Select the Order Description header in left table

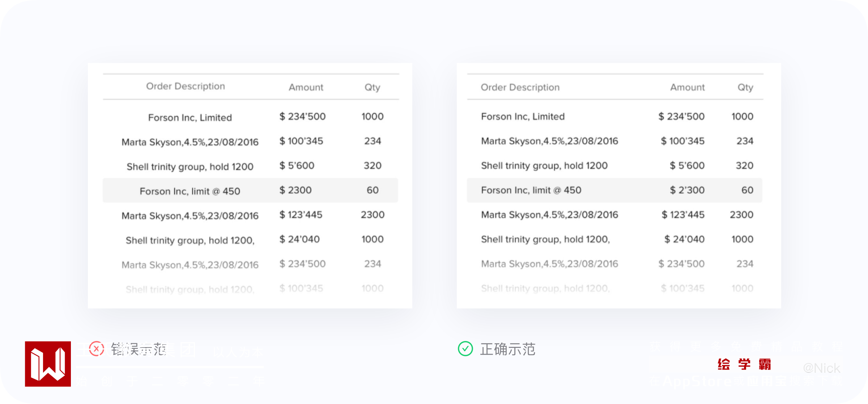pyautogui.click(x=186, y=86)
